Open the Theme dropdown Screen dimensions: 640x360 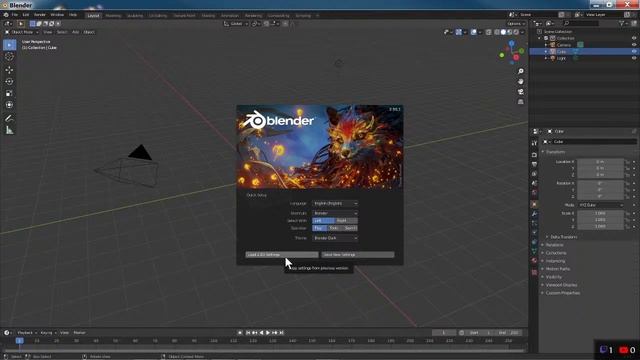click(335, 238)
